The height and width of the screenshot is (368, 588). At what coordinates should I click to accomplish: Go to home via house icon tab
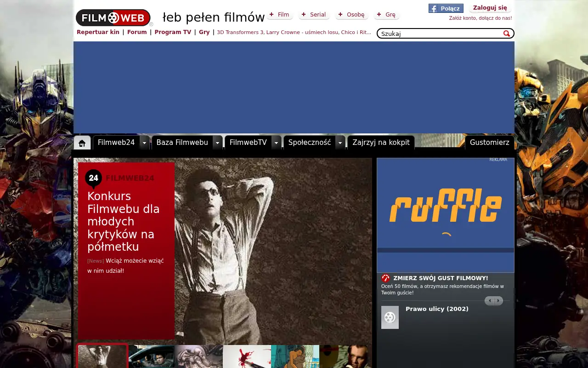pos(82,143)
